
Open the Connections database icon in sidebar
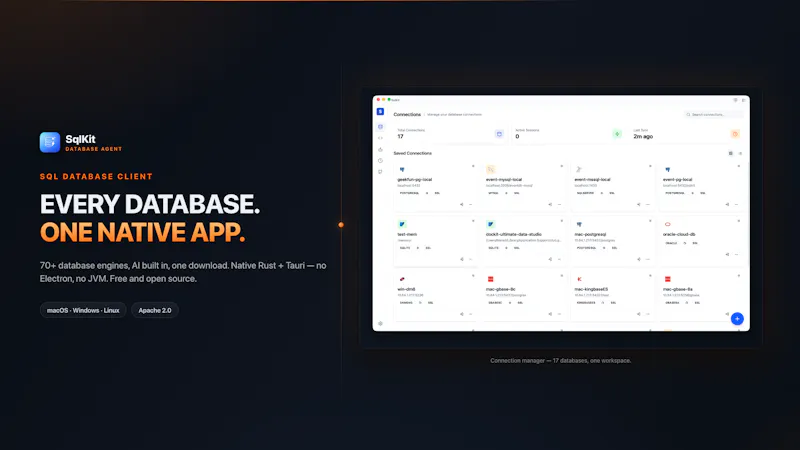380,127
